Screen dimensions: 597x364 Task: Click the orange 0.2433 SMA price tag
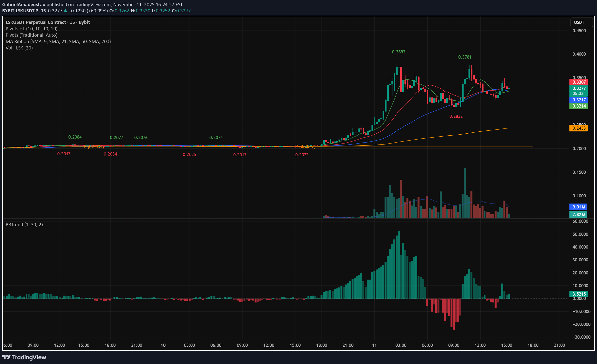tap(579, 128)
